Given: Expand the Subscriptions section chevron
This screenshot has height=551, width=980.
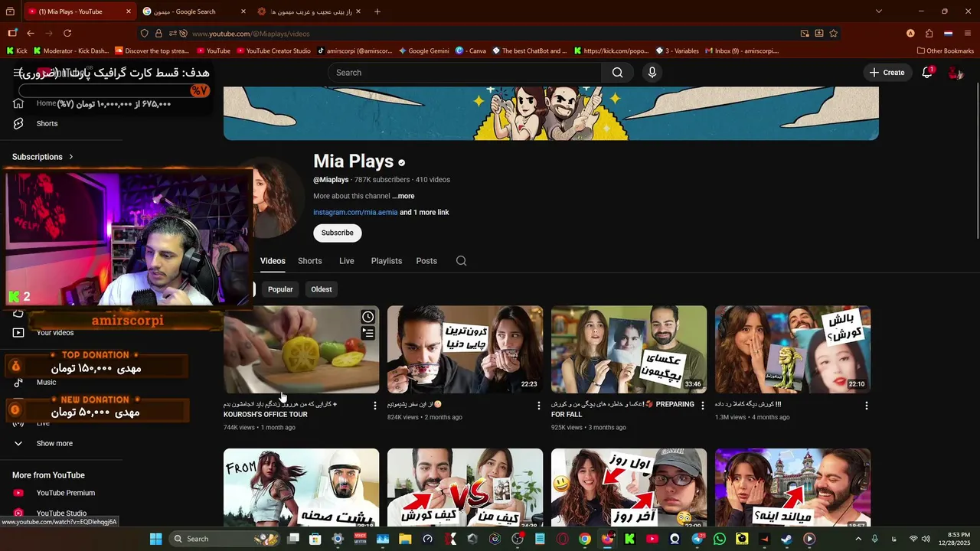Looking at the screenshot, I should (x=71, y=157).
